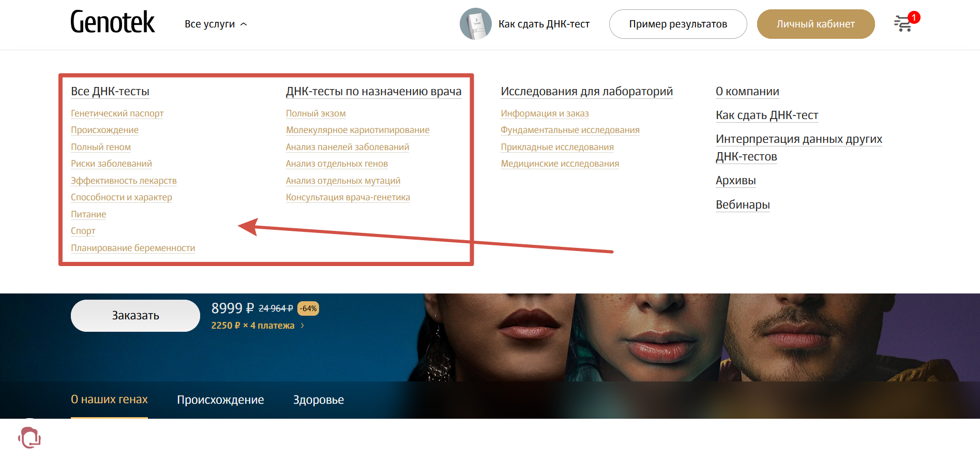Open Личный кабинет
The height and width of the screenshot is (471, 980).
pyautogui.click(x=816, y=24)
